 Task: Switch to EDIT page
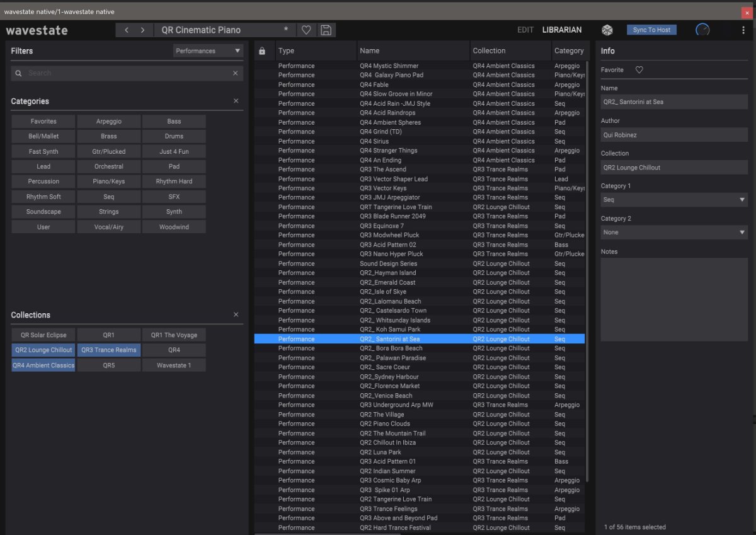point(525,30)
